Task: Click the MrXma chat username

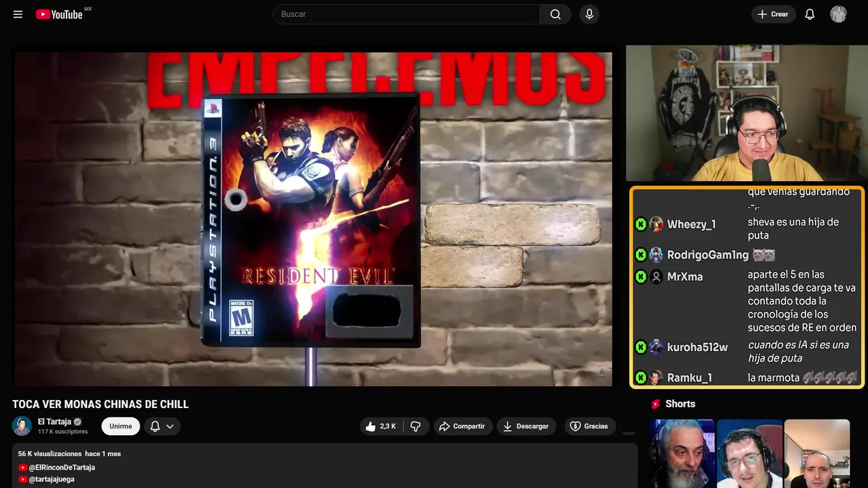Action: tap(685, 277)
